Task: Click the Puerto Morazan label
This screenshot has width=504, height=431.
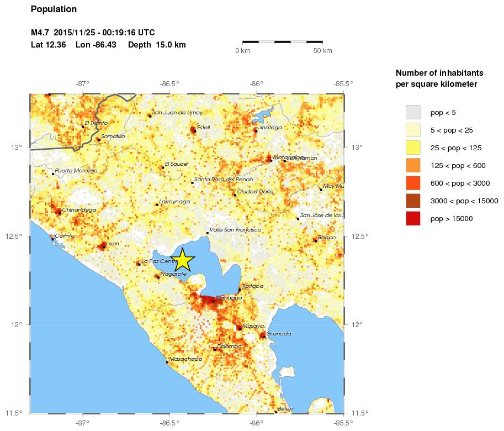Action: point(76,171)
